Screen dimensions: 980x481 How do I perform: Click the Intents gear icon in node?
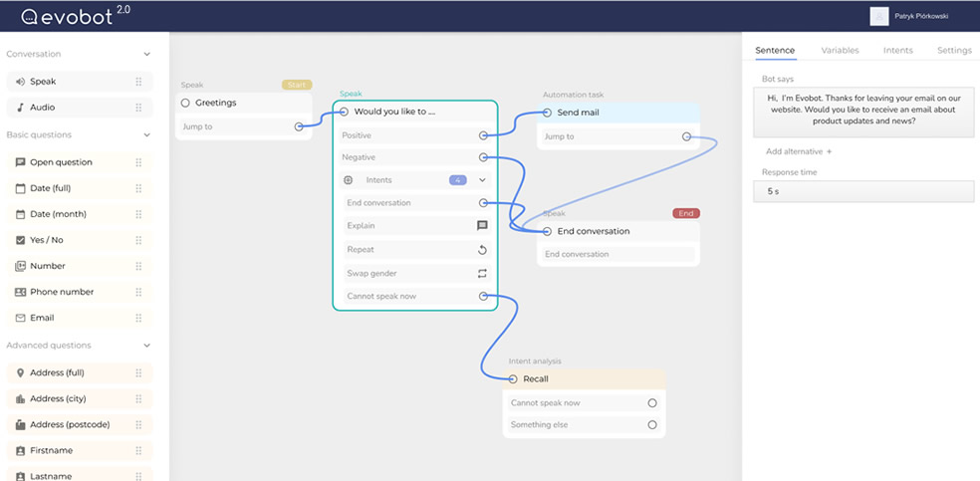(348, 180)
